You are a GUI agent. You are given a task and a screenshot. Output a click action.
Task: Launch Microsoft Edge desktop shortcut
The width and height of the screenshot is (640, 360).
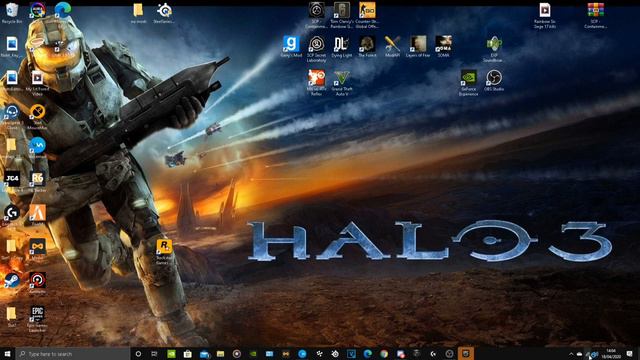click(62, 10)
